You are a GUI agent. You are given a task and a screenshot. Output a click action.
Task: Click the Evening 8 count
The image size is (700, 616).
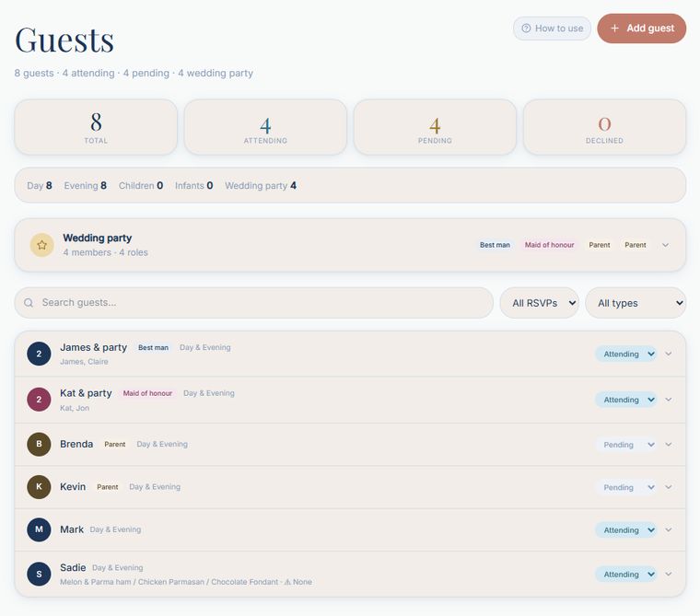[86, 185]
